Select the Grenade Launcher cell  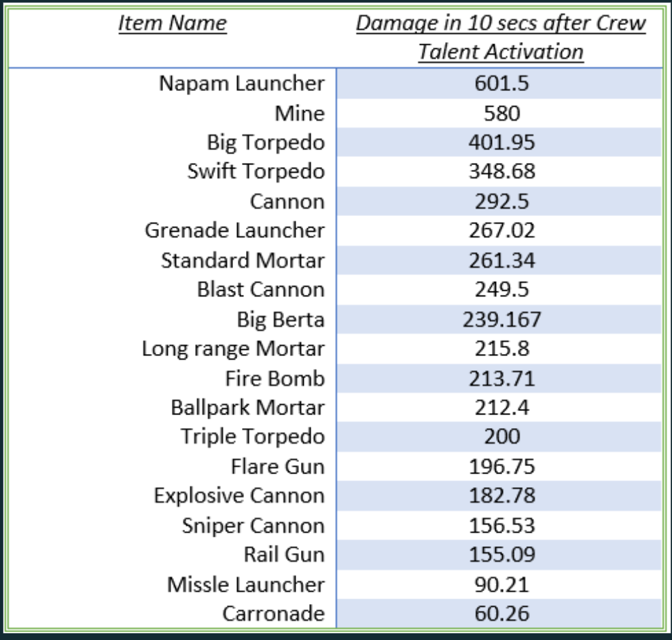(x=234, y=231)
